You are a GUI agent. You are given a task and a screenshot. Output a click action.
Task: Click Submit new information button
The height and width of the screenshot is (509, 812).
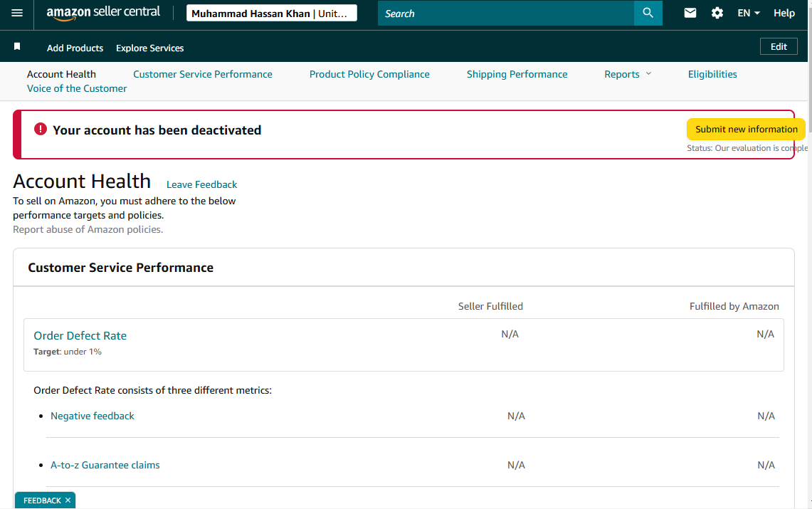pyautogui.click(x=746, y=130)
